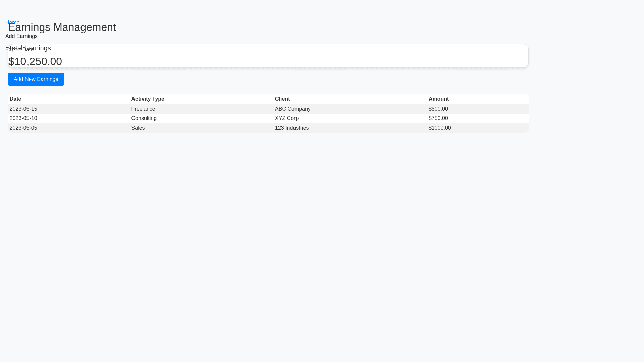Click the Freelance activity cell
Viewport: 644px width, 362px height.
(x=143, y=109)
